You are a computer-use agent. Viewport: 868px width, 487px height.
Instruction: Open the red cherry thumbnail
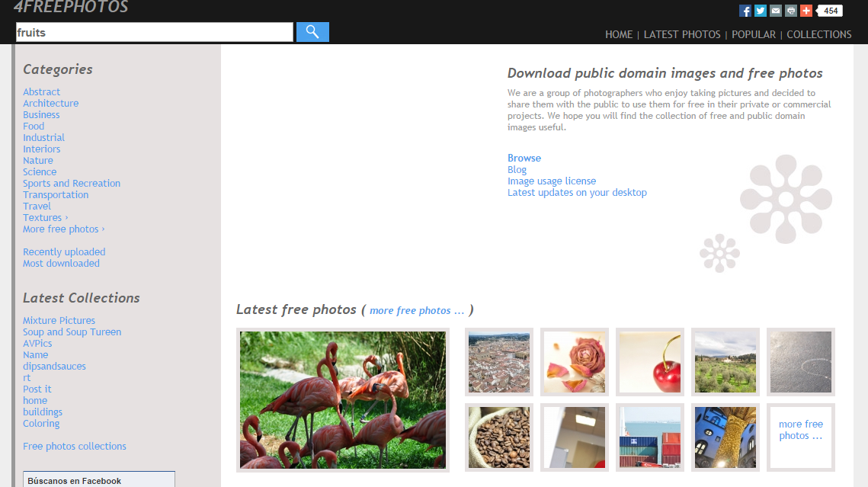pyautogui.click(x=649, y=362)
